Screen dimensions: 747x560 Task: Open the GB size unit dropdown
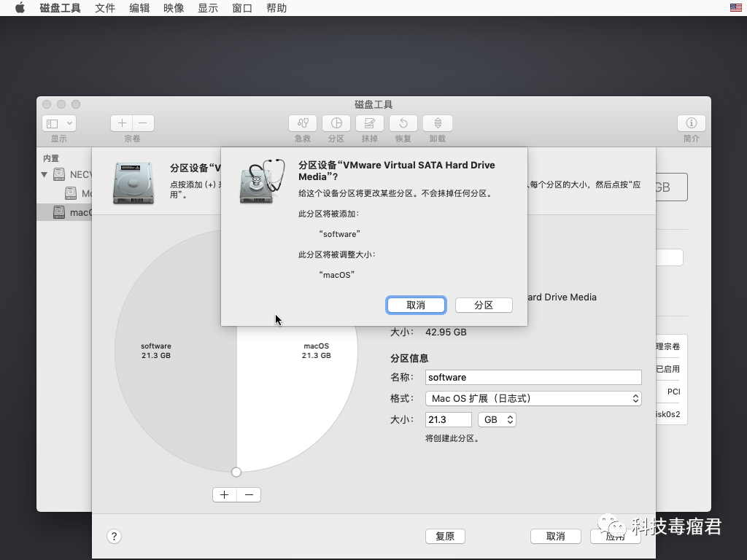pos(497,419)
